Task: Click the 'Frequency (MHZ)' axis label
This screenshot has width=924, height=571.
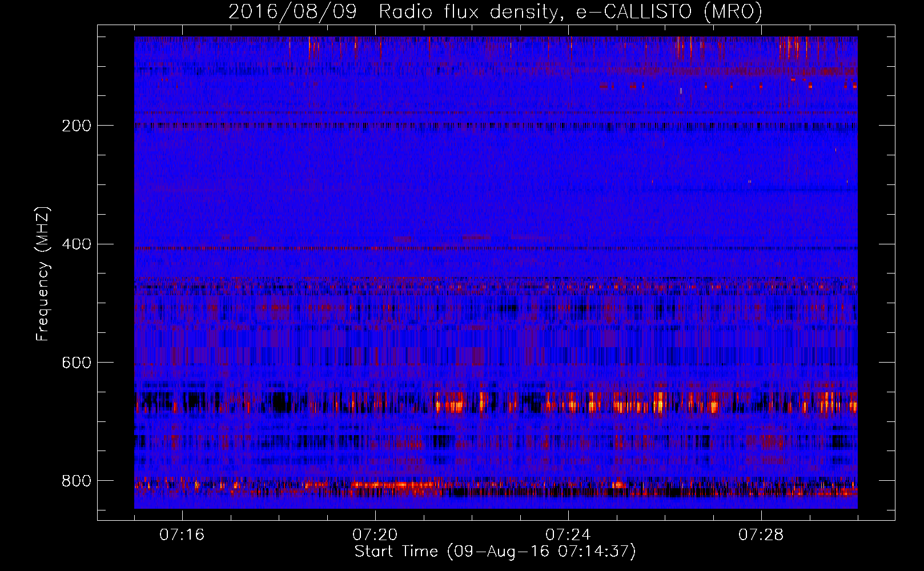Action: click(x=43, y=274)
